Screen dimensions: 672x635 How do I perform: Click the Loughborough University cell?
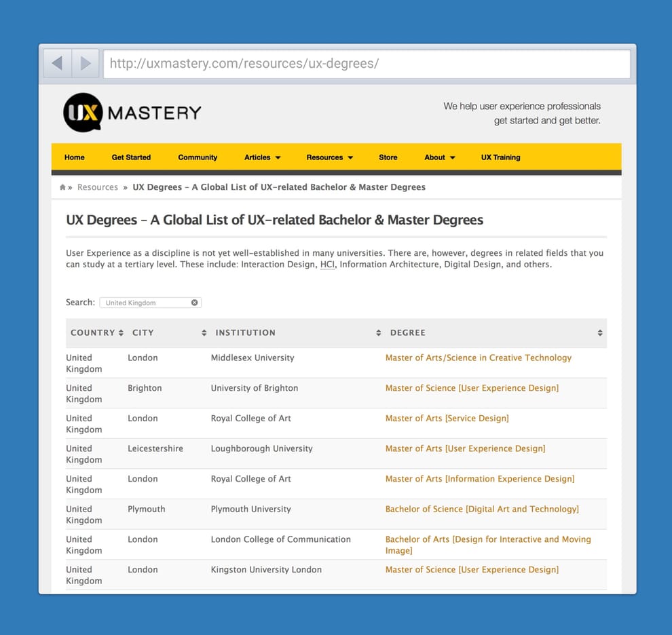(x=261, y=448)
